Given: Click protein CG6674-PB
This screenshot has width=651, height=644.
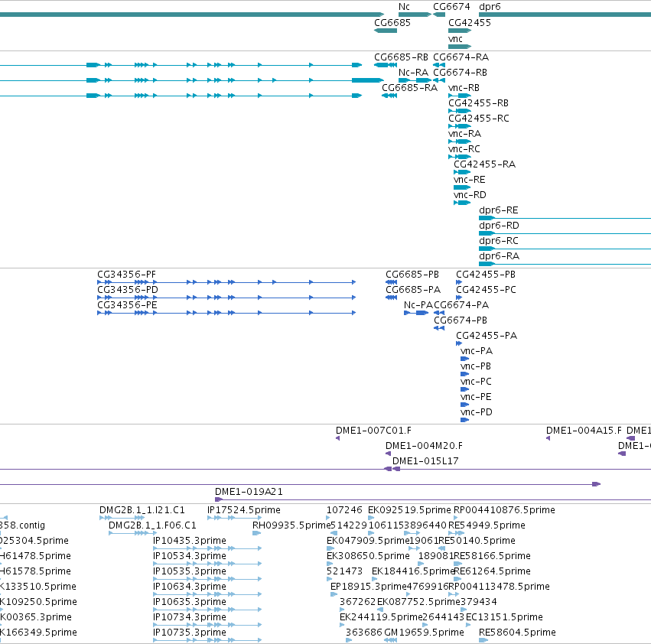Looking at the screenshot, I should pos(460,320).
